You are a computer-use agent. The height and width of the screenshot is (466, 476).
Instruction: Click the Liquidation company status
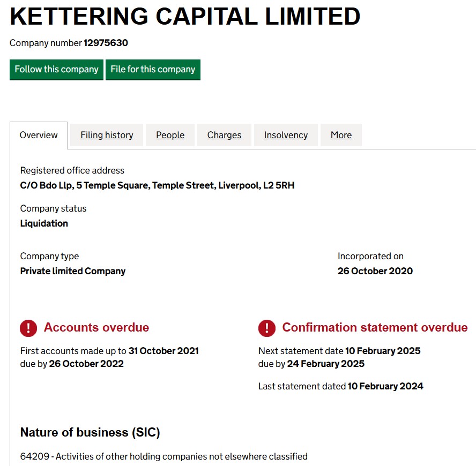pyautogui.click(x=44, y=223)
